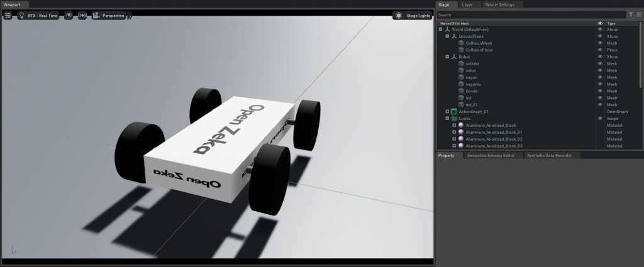Screen dimensions: 644x267
Task: Click the Govde mesh cube icon
Action: pos(461,91)
